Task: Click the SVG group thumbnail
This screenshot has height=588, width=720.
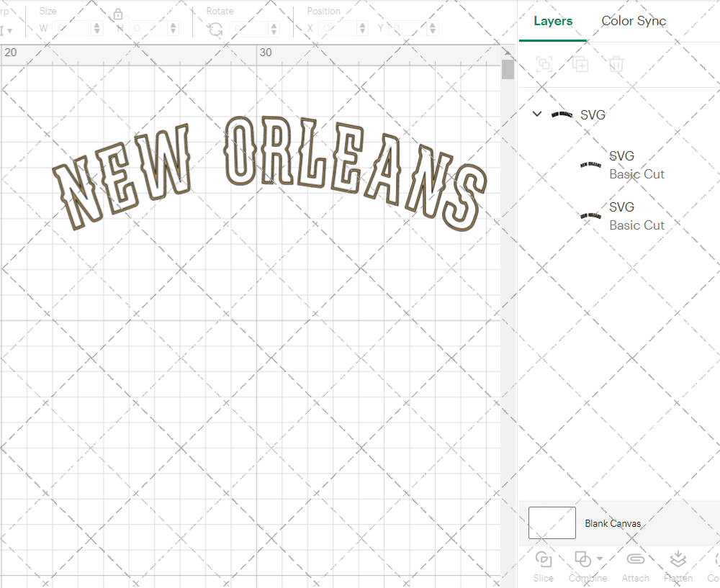Action: coord(562,114)
